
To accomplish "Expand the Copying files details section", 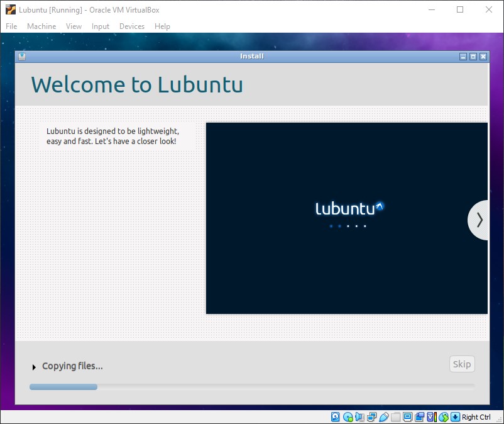I will click(x=34, y=365).
